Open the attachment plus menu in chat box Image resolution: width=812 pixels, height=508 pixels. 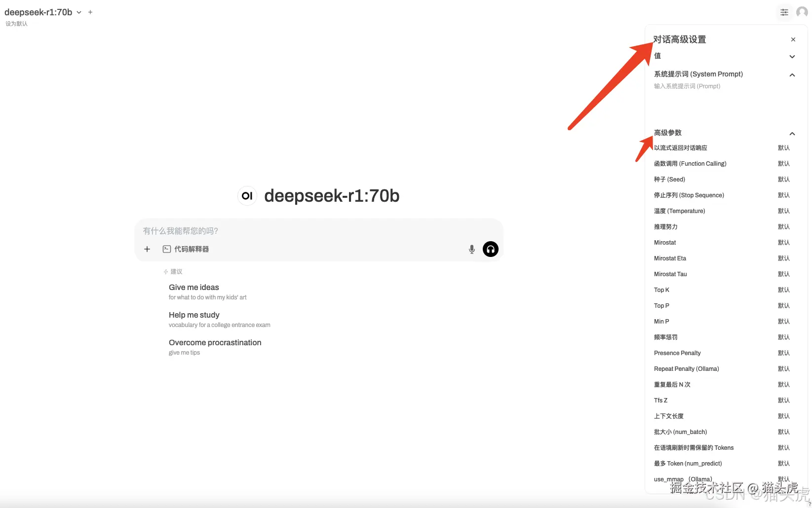click(147, 249)
